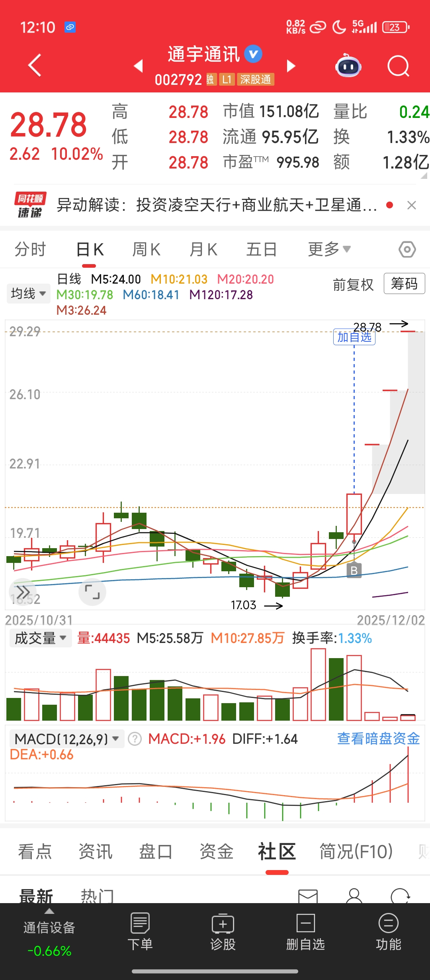Open community mail envelope icon
Viewport: 430px width, 980px height.
coord(308,896)
